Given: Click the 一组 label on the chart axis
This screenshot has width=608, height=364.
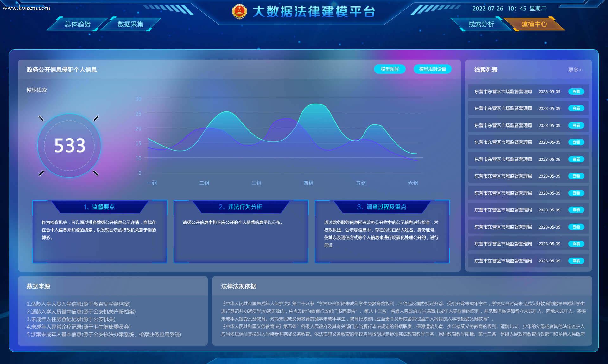Looking at the screenshot, I should coord(152,183).
